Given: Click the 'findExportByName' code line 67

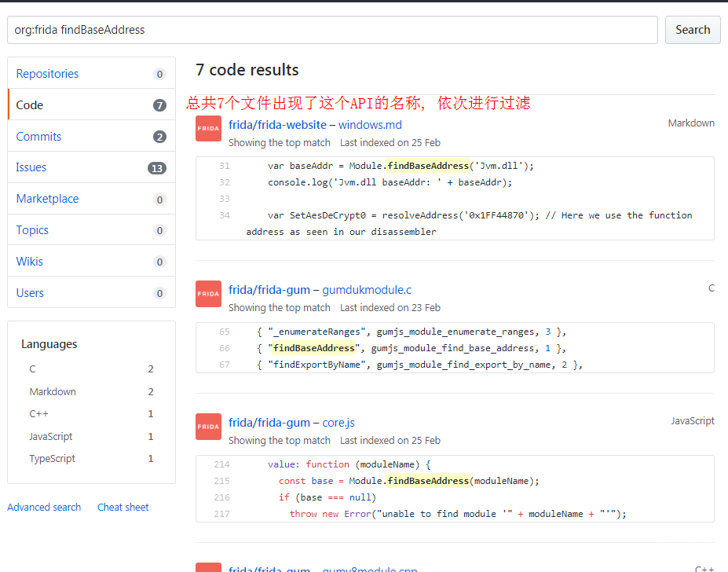Looking at the screenshot, I should click(x=419, y=365).
